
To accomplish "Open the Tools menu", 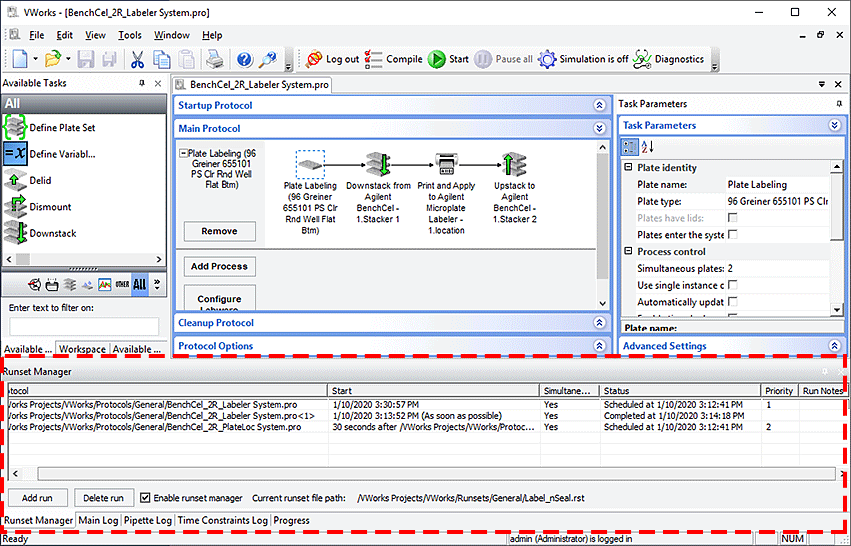I will click(130, 35).
